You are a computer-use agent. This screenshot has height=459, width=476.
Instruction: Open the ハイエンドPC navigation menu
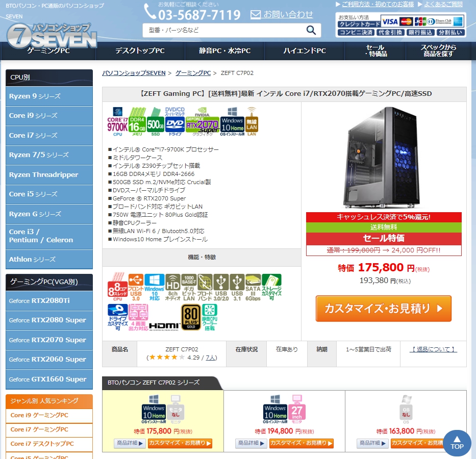305,50
